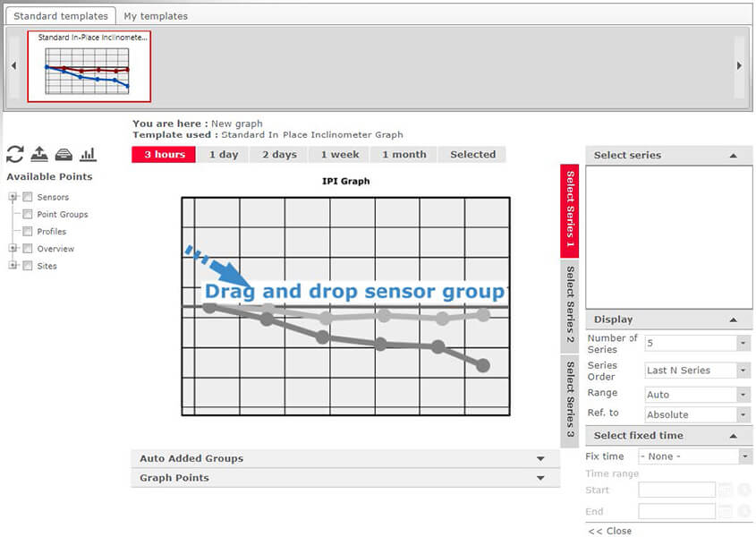Viewport: 756px width, 537px height.
Task: Open the Series Order dropdown
Action: [x=743, y=371]
